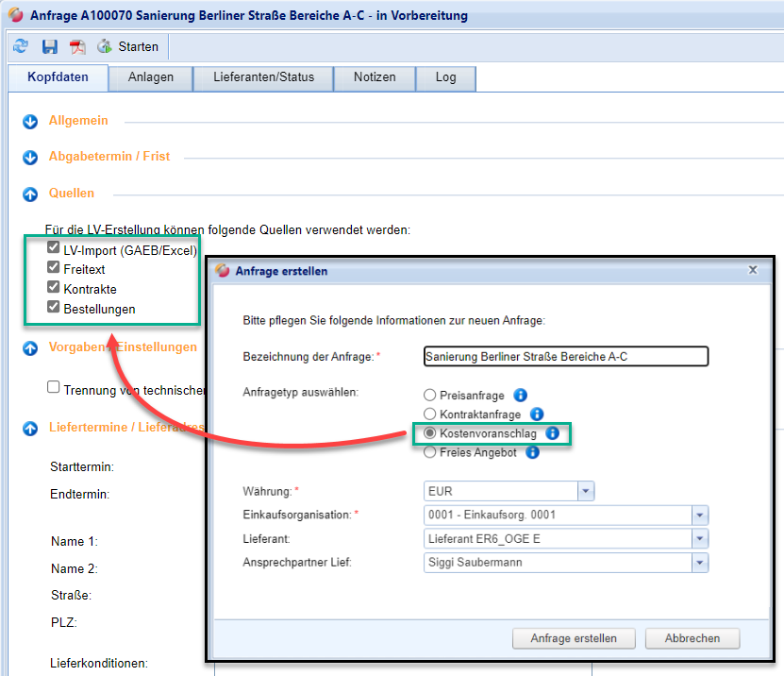Toggle the Kontrakte checkbox
784x676 pixels.
point(54,288)
